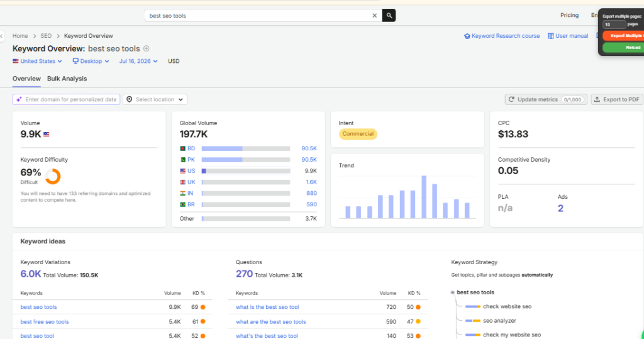
Task: Click the green Reload button
Action: [623, 48]
